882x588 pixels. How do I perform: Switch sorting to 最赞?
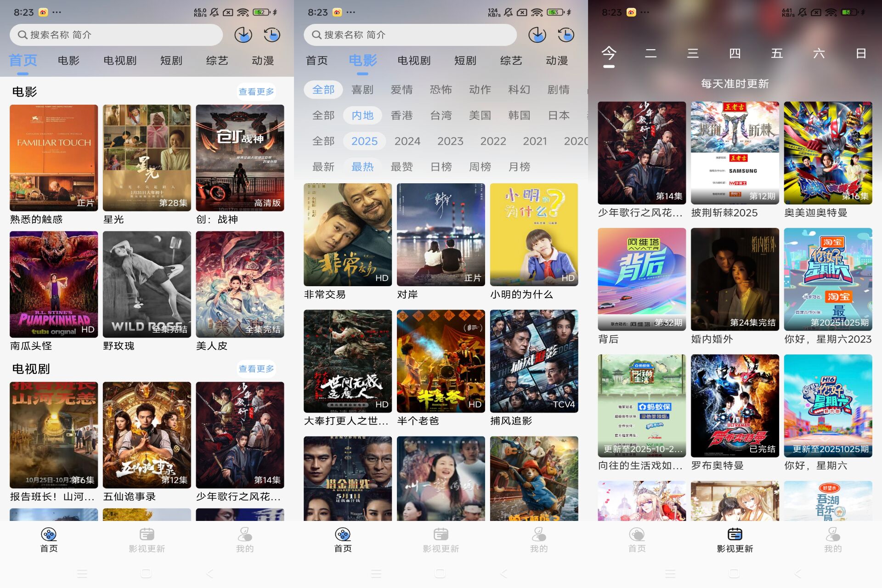coord(402,167)
